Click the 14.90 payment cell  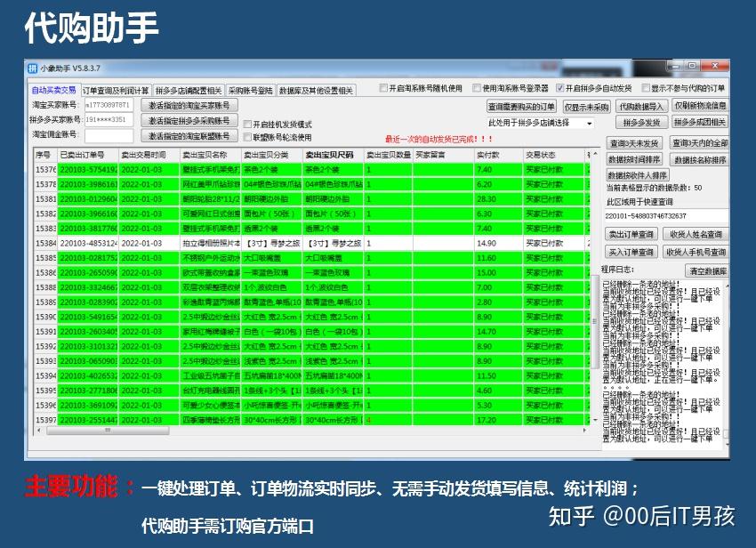[499, 243]
